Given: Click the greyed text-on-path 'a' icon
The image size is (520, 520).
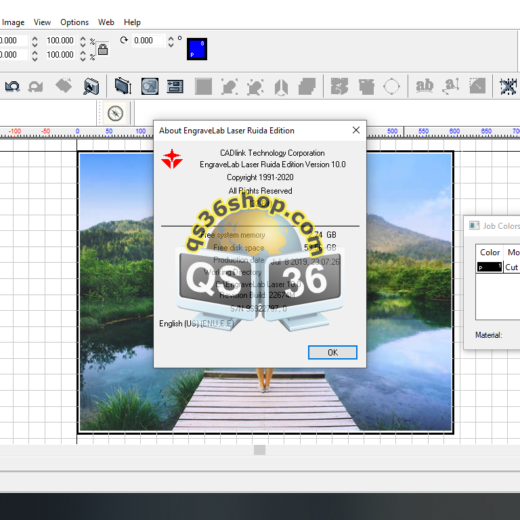Looking at the screenshot, I should (451, 86).
